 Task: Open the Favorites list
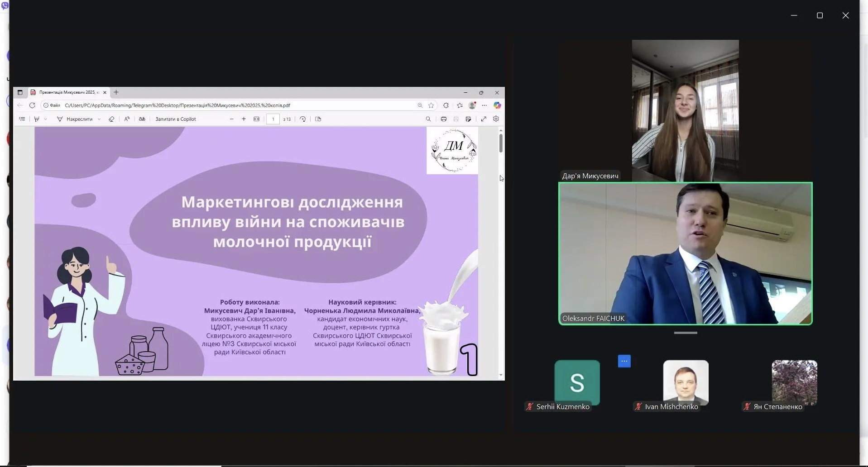click(460, 105)
